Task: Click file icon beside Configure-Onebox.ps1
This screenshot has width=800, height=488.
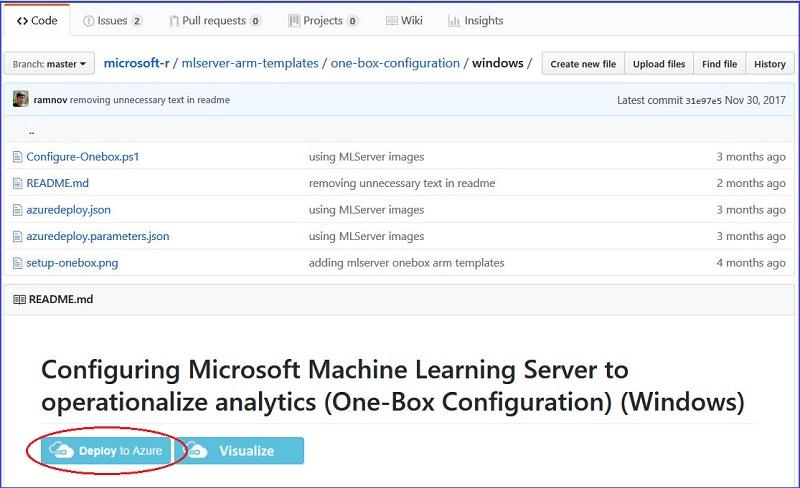Action: click(17, 157)
